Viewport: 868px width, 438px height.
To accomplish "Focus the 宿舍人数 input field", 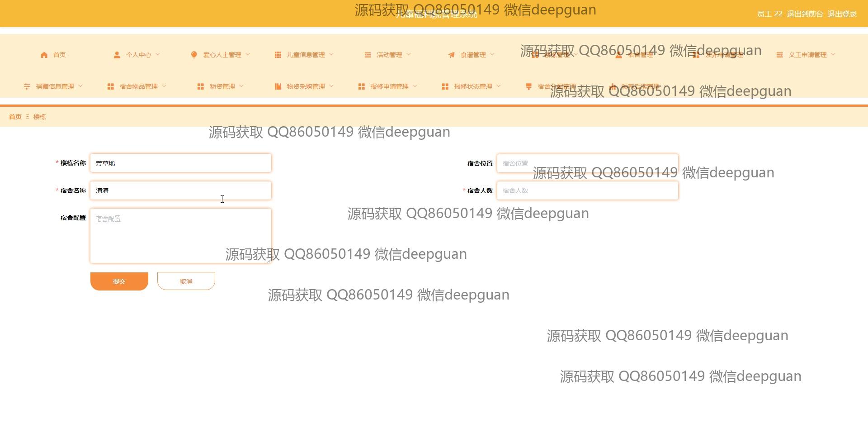I will point(587,190).
